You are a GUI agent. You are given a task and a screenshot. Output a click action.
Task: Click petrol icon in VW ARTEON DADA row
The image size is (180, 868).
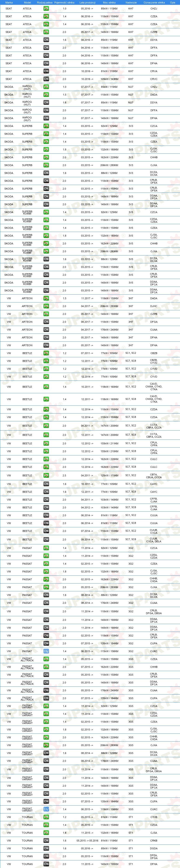click(x=46, y=298)
